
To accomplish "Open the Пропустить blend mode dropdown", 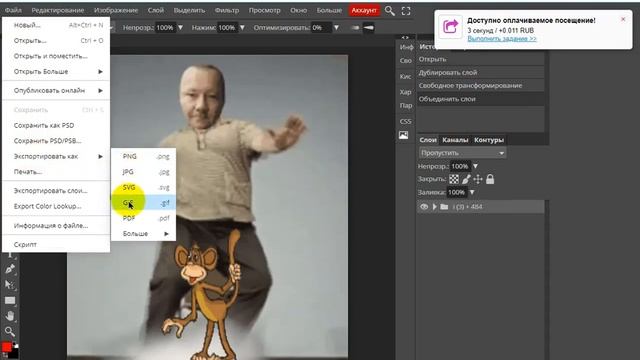I will click(462, 153).
